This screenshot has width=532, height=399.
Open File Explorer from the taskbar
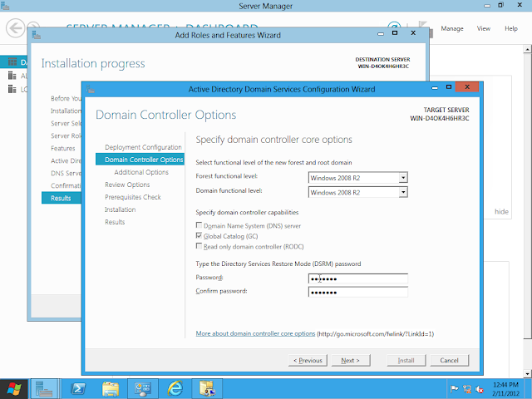111,389
